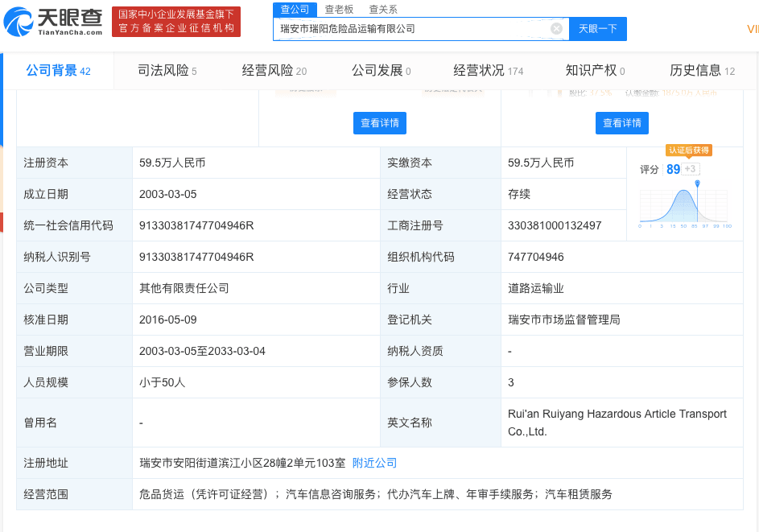
Task: Click the 纳税人资质 label
Action: click(x=415, y=352)
